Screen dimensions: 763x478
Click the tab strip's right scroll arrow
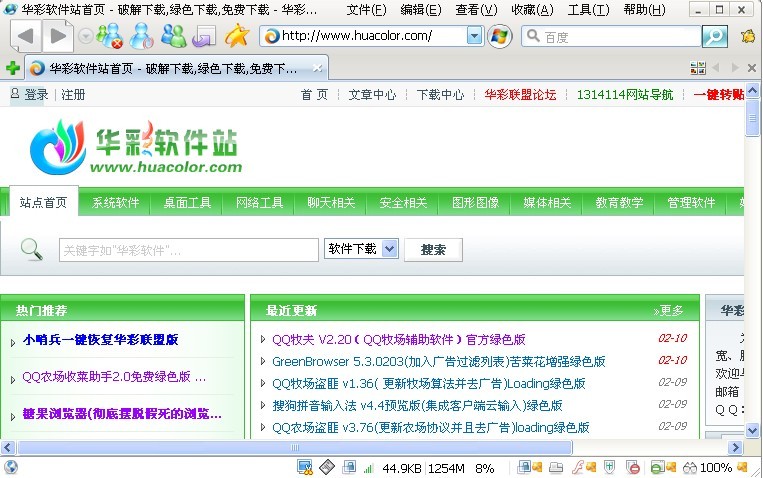tap(735, 68)
